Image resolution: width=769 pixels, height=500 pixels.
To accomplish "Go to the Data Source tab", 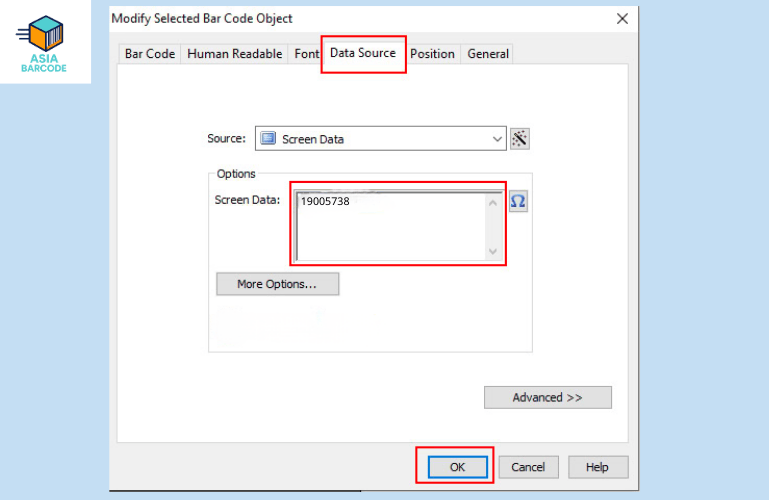I will click(x=363, y=53).
